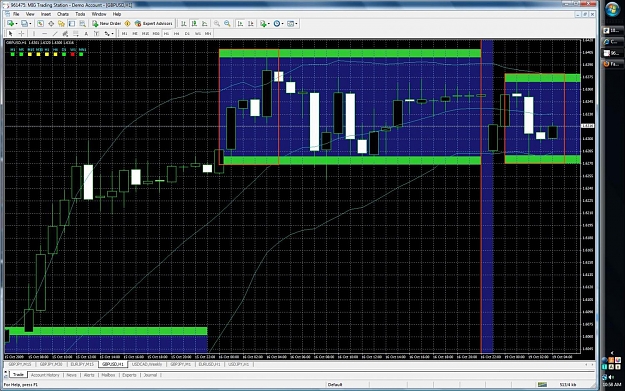
Task: Open the Window menu
Action: pos(99,14)
